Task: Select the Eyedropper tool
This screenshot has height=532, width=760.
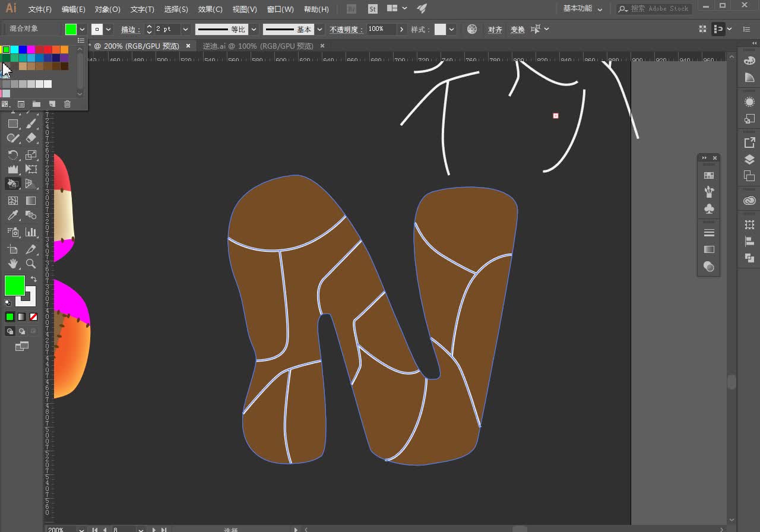Action: [12, 216]
